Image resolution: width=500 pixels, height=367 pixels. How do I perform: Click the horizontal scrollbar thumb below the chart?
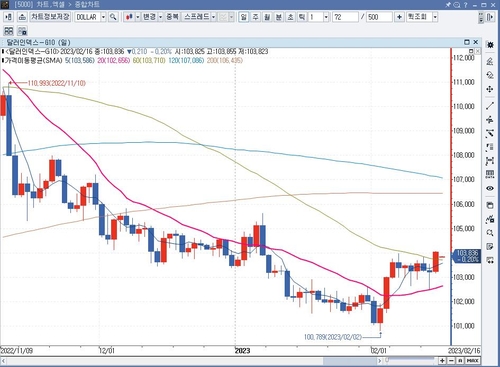click(x=350, y=361)
